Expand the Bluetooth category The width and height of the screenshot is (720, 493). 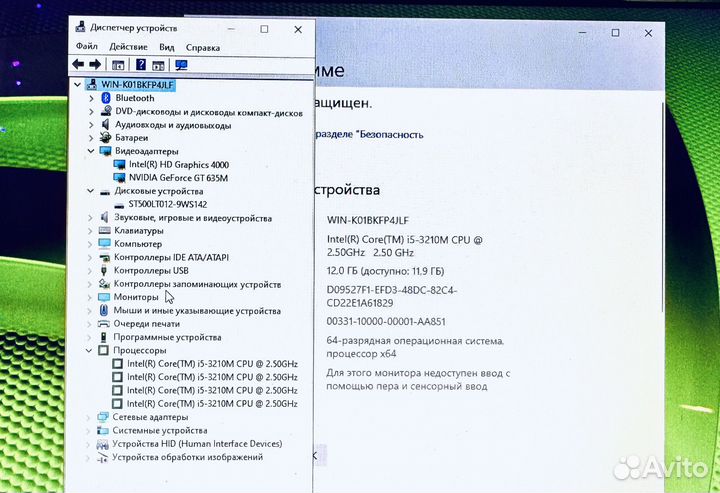point(91,98)
